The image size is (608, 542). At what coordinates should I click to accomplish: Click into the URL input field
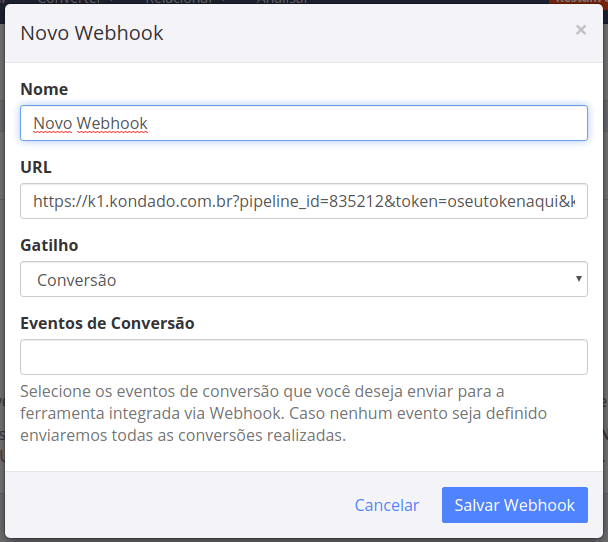pos(303,201)
